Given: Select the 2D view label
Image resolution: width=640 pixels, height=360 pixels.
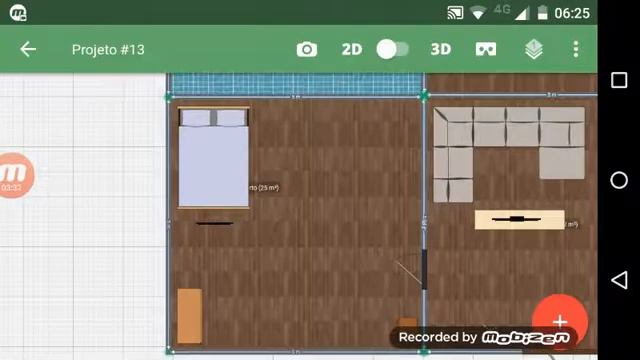Looking at the screenshot, I should pos(352,49).
